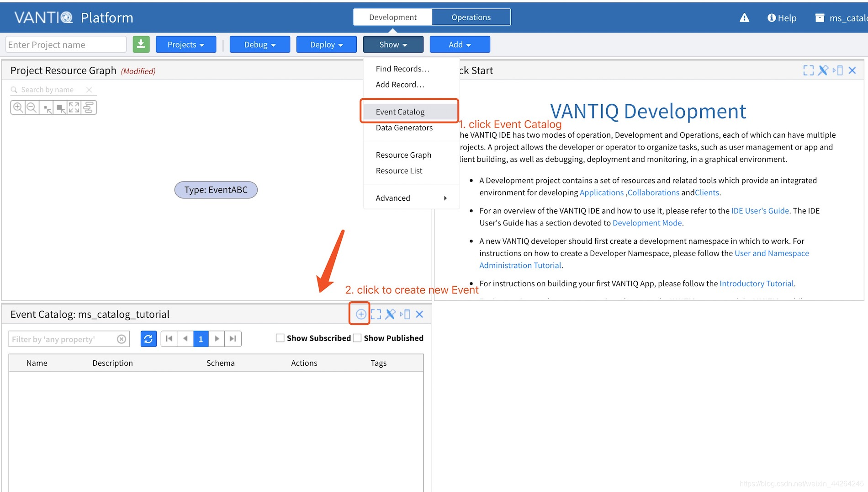Open the Collaborations link
This screenshot has width=868, height=492.
(x=653, y=193)
